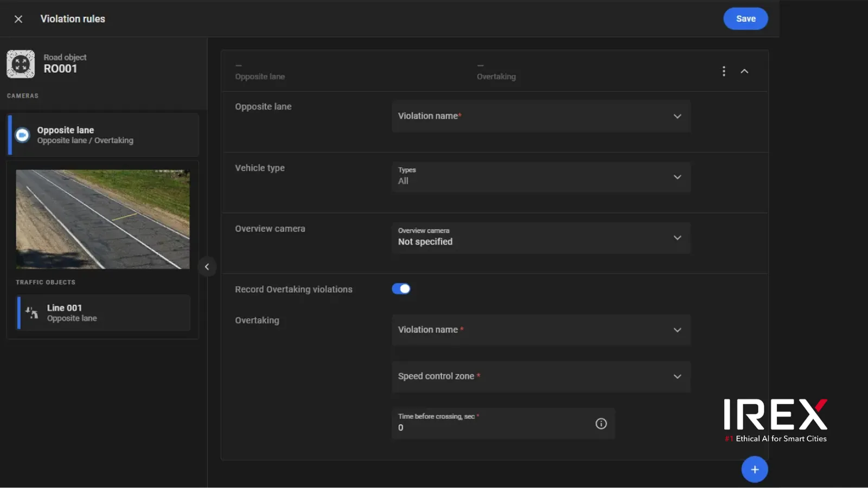Click the Opposite lane camera card

coord(103,135)
